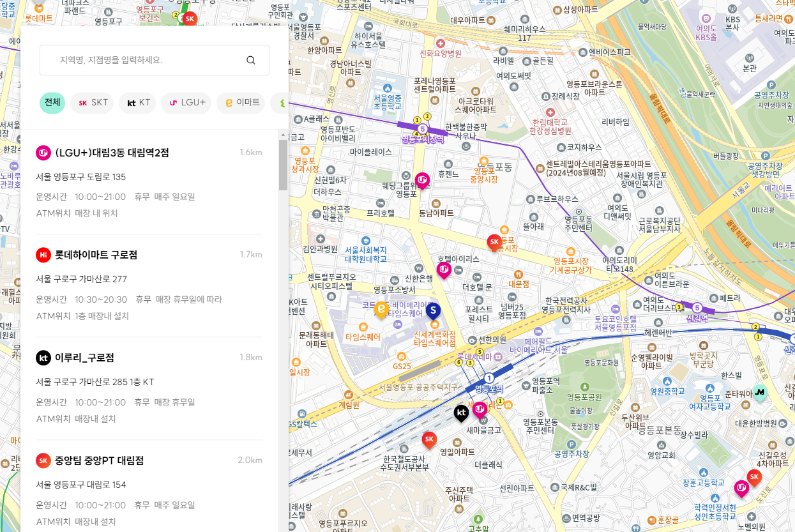
Task: Open 롯데하이마트 구로점 list entry
Action: [x=149, y=285]
